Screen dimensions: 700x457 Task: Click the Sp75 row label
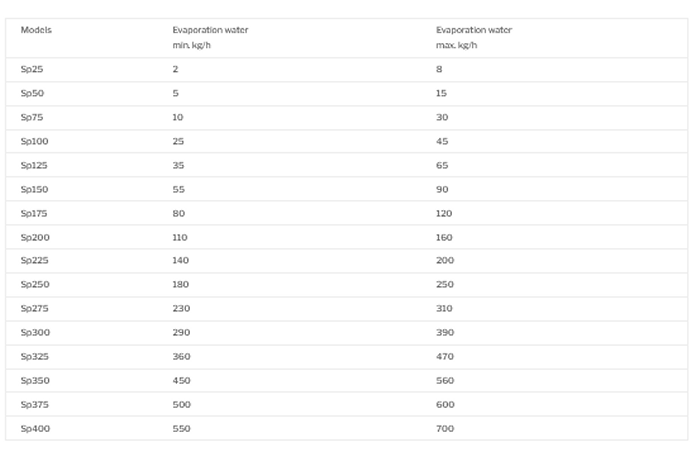[x=31, y=117]
